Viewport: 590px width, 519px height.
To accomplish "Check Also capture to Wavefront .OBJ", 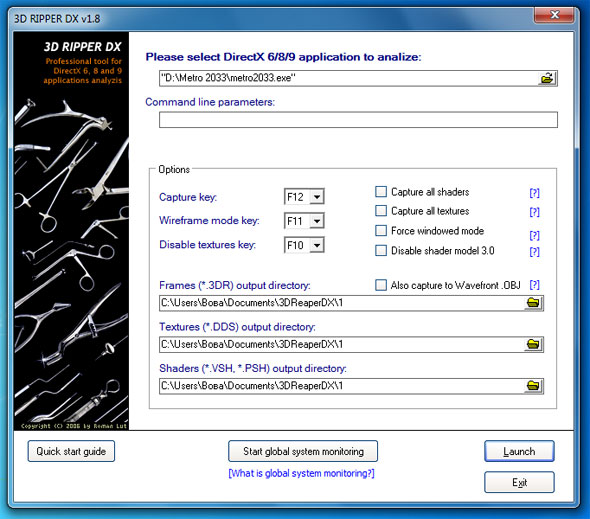I will pyautogui.click(x=381, y=285).
